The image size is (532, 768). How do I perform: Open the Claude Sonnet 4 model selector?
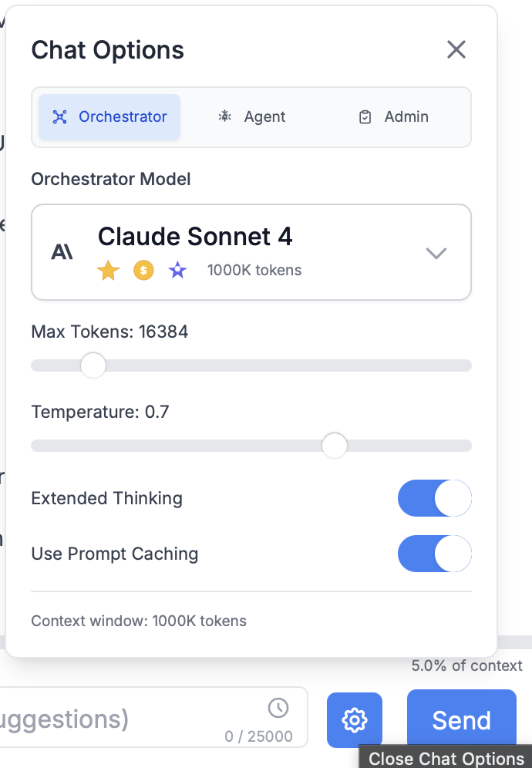[x=251, y=251]
